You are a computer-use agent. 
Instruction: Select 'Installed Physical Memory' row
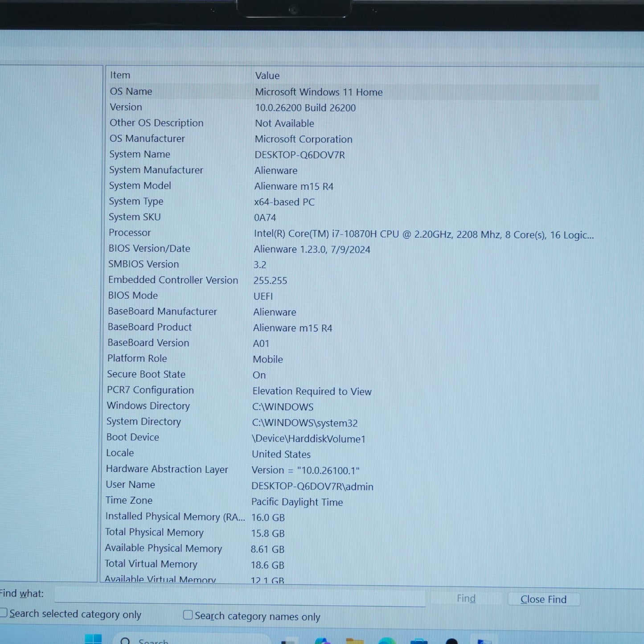tap(175, 517)
